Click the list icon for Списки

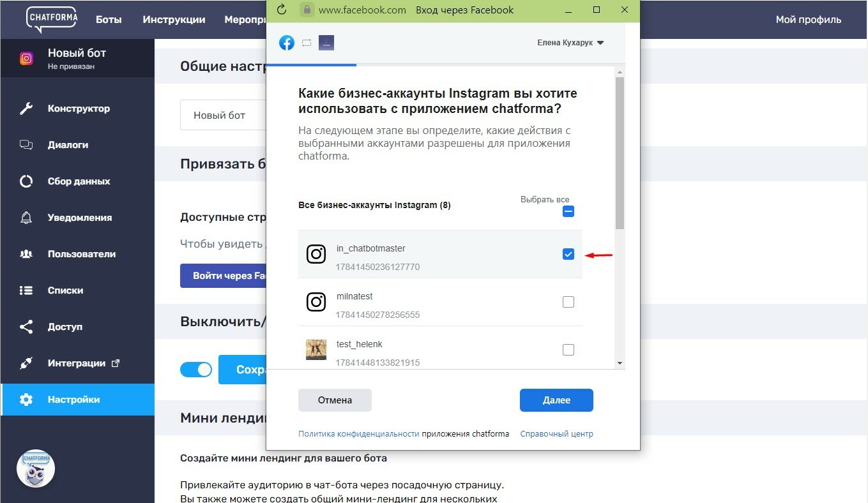pos(26,290)
